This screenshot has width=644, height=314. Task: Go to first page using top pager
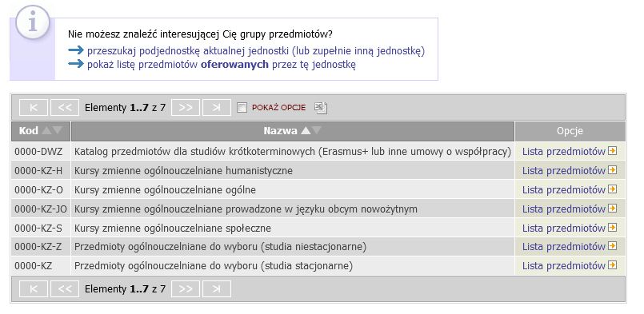[x=34, y=108]
